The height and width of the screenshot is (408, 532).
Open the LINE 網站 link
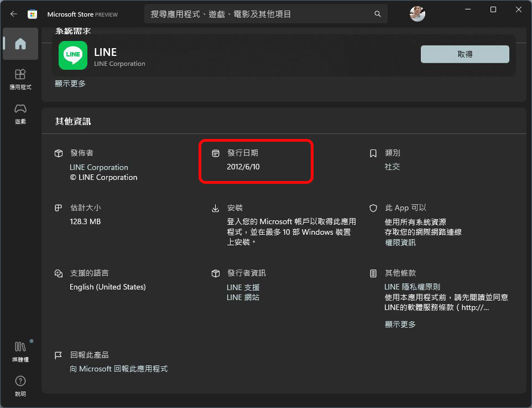243,297
